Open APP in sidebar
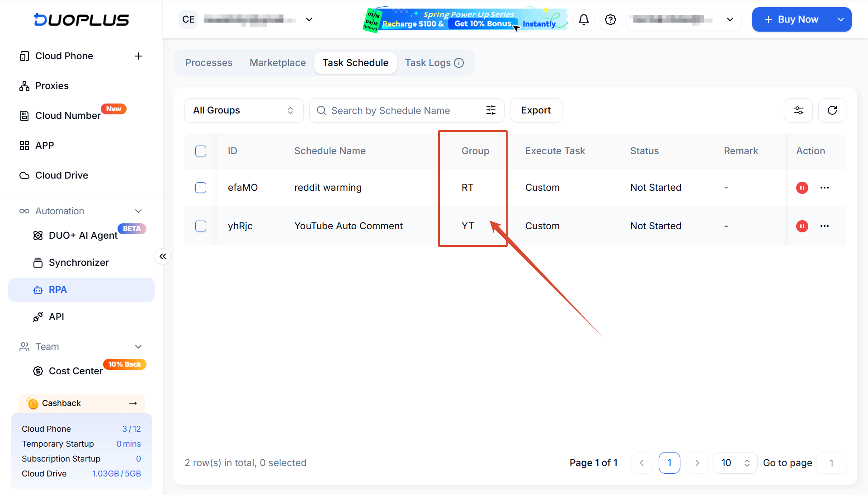This screenshot has width=868, height=495. tap(44, 146)
